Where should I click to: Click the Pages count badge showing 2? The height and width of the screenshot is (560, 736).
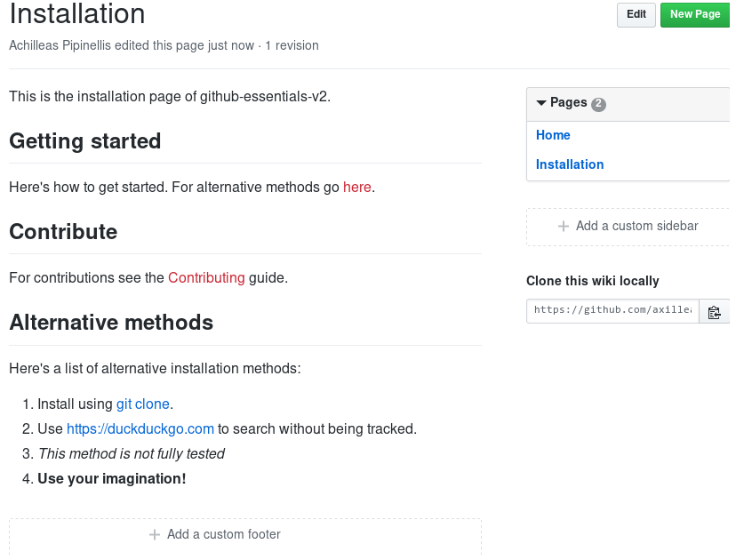pyautogui.click(x=598, y=104)
